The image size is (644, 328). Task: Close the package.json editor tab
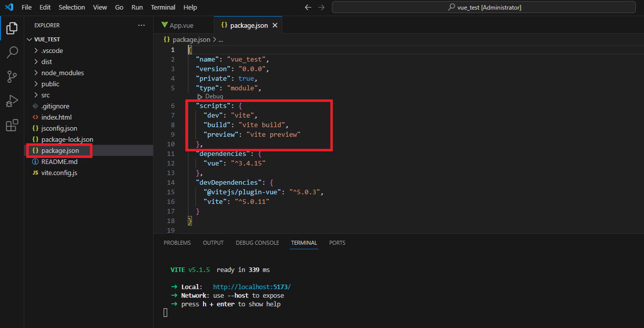[x=276, y=25]
